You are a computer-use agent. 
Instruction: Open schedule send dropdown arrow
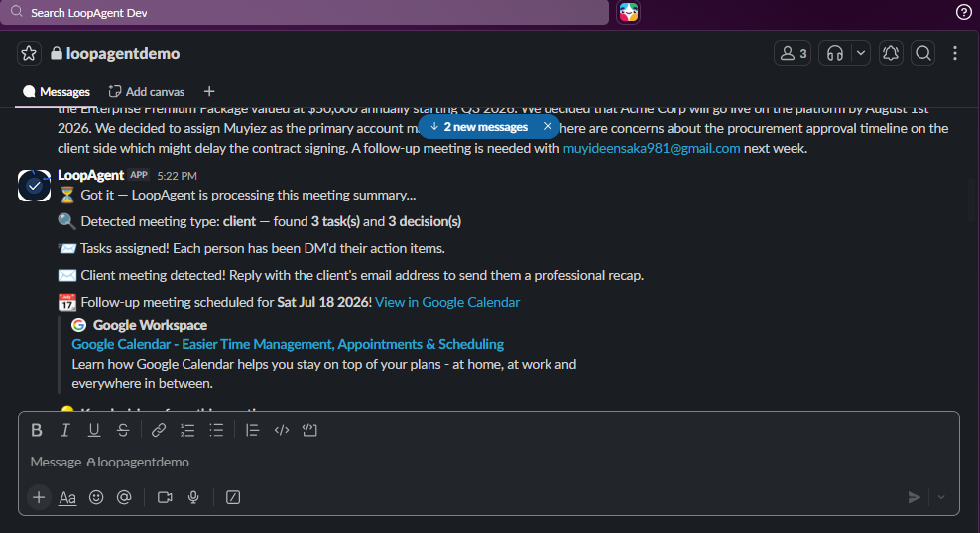pyautogui.click(x=941, y=497)
